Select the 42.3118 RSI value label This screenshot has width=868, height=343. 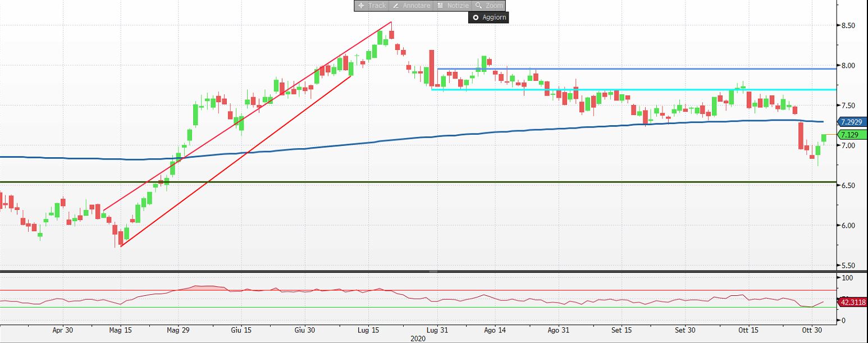point(852,302)
